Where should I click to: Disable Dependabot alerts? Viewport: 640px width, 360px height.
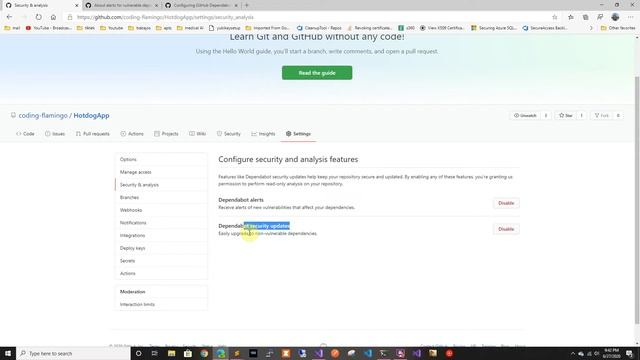coord(506,203)
